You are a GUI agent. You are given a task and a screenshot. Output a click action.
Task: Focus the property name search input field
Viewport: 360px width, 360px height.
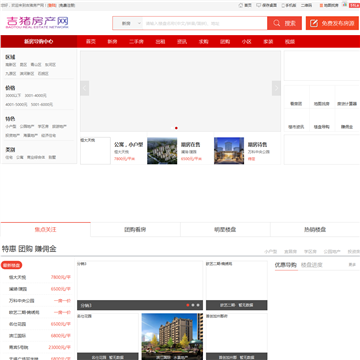pyautogui.click(x=205, y=23)
